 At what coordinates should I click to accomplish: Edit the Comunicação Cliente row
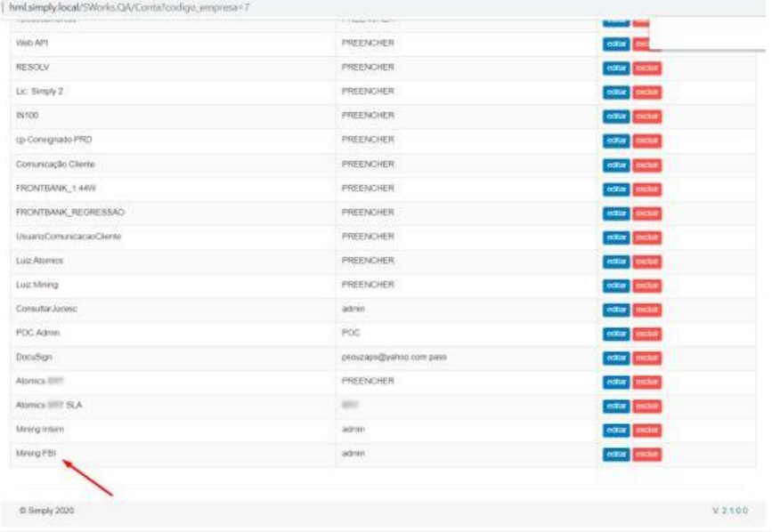click(x=616, y=165)
